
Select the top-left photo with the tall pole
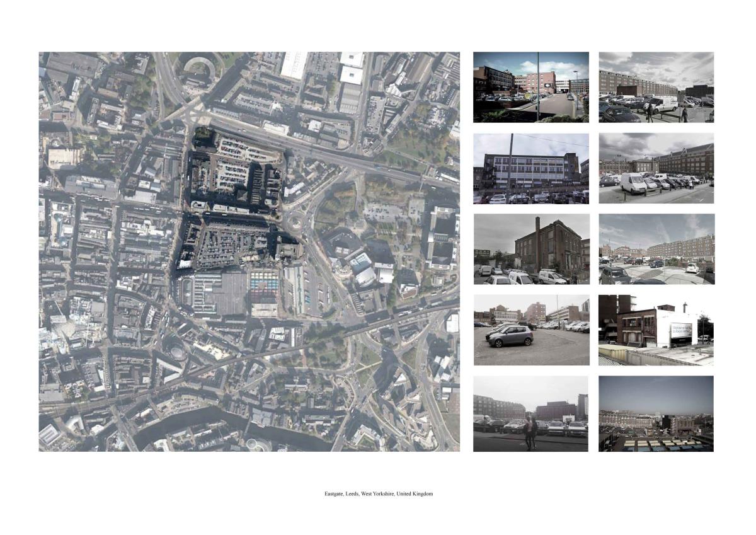(531, 87)
